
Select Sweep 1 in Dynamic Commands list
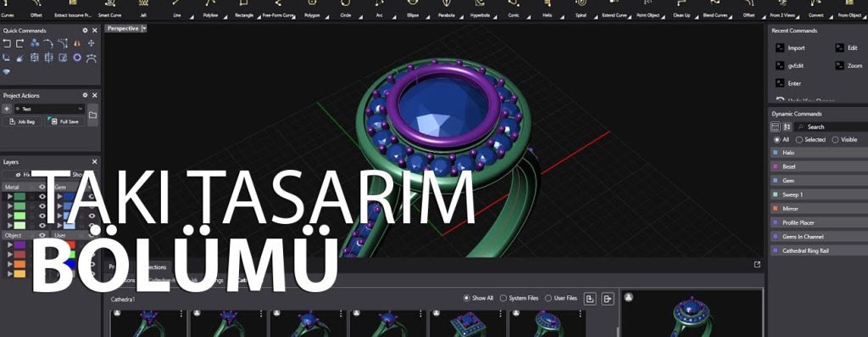[819, 194]
